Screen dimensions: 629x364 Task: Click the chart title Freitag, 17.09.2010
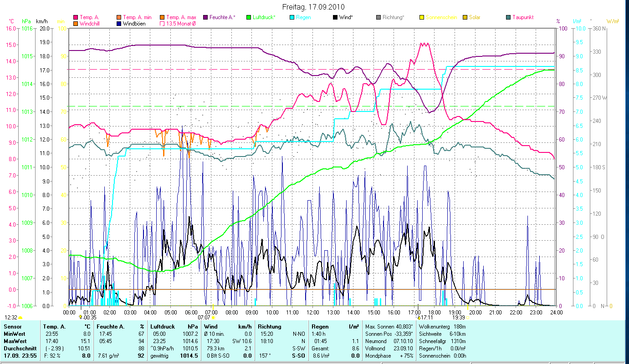[313, 7]
